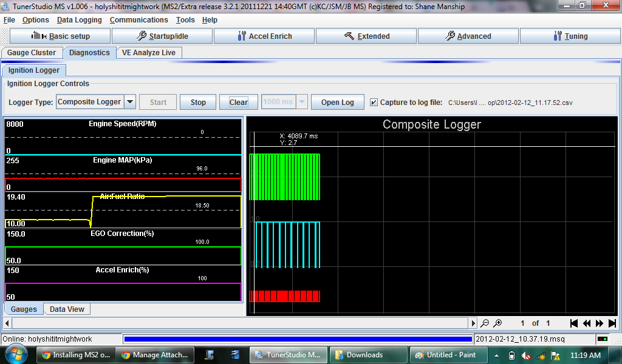Open the Windows Start orb
This screenshot has height=364, width=622.
tap(16, 354)
